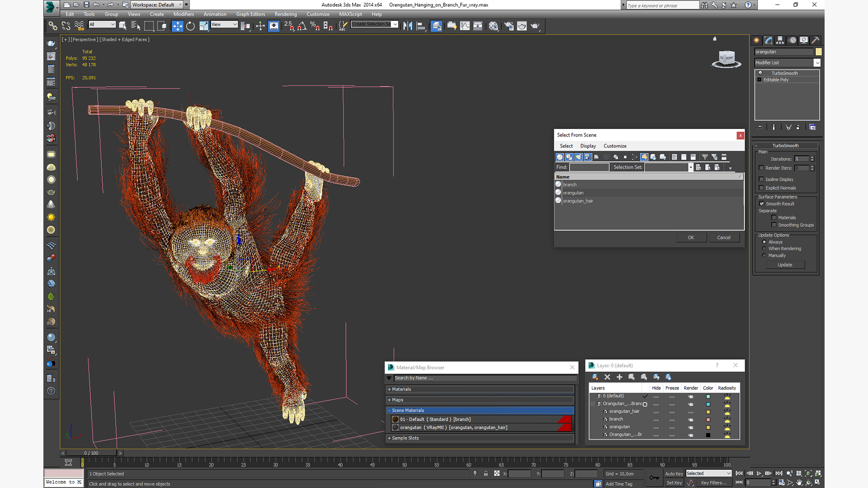The width and height of the screenshot is (868, 488).
Task: Open the Utilities command panel tab
Action: [816, 40]
